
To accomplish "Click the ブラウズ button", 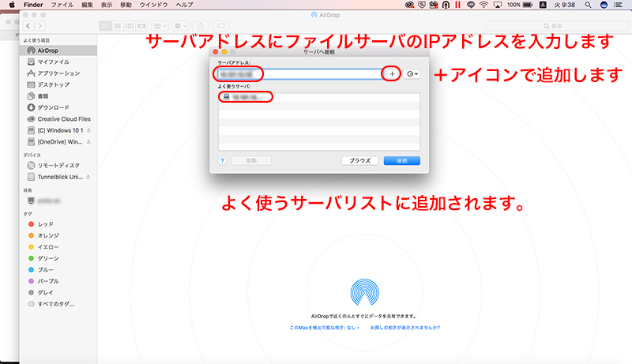I will (x=359, y=160).
